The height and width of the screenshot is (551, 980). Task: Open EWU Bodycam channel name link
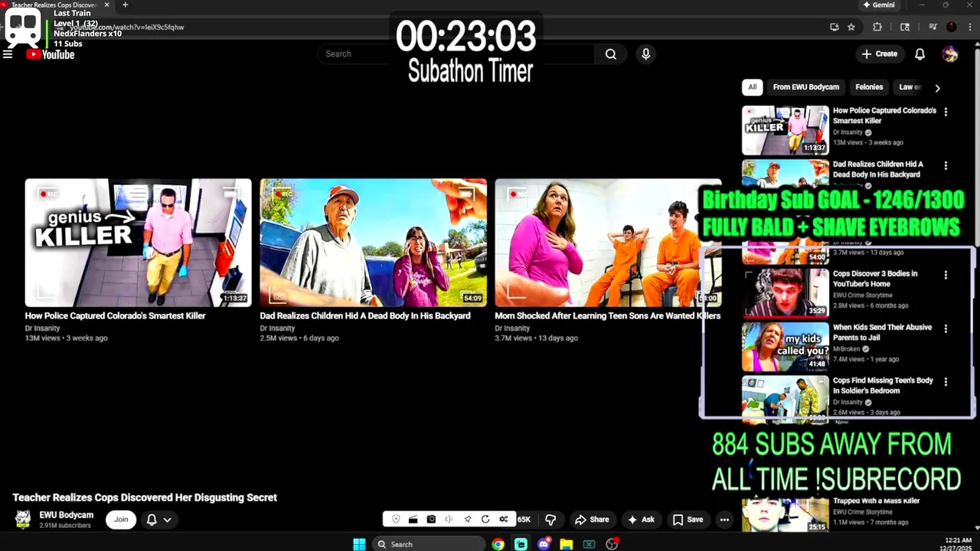pyautogui.click(x=67, y=515)
